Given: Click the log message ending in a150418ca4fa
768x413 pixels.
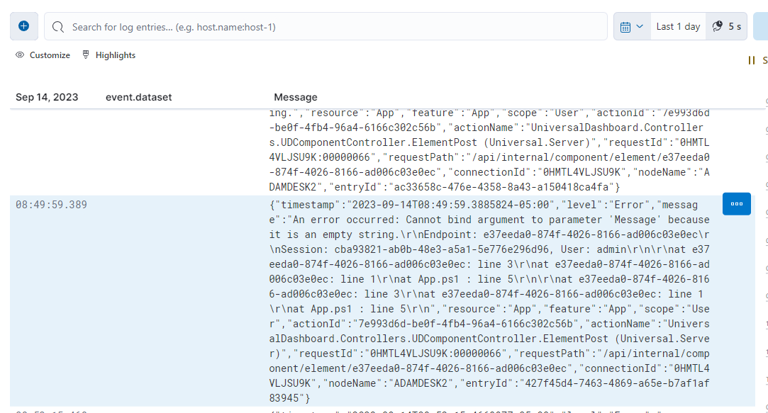Looking at the screenshot, I should click(x=489, y=150).
